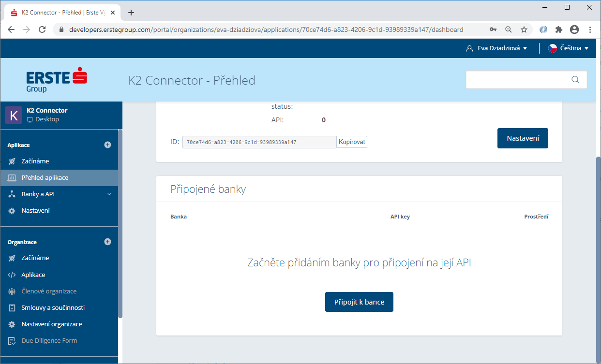The height and width of the screenshot is (364, 601).
Task: Click the Aplikace section header
Action: click(x=19, y=145)
